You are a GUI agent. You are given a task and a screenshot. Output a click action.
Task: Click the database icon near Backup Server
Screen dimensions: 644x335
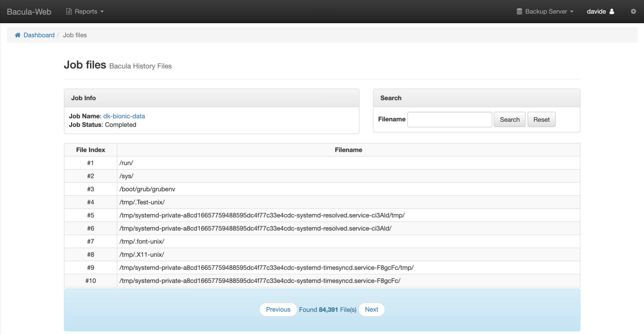pos(519,11)
